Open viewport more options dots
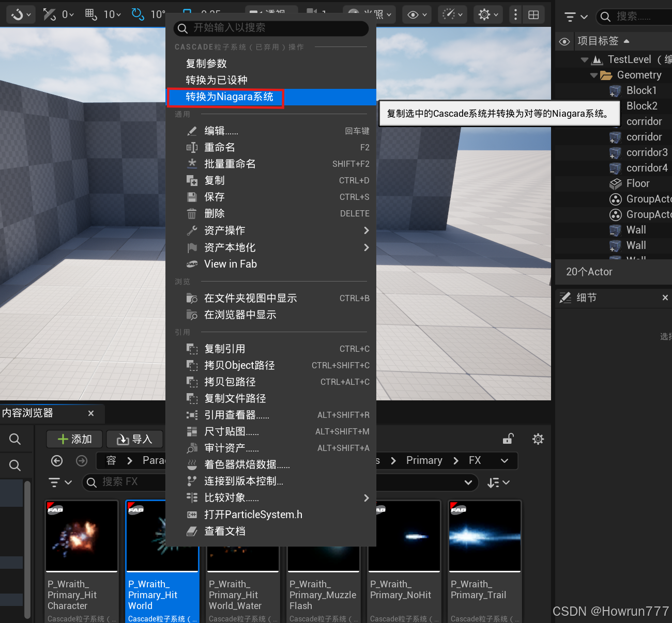This screenshot has height=623, width=672. (x=515, y=15)
